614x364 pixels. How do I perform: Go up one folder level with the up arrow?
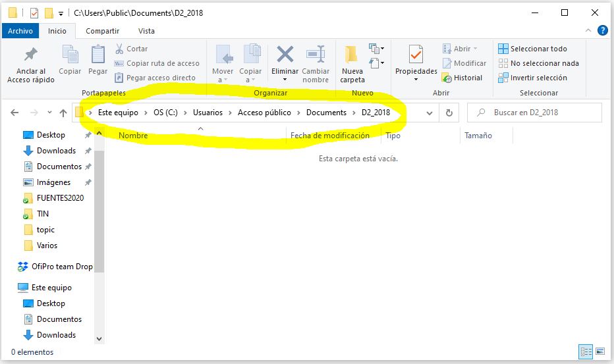tap(63, 113)
